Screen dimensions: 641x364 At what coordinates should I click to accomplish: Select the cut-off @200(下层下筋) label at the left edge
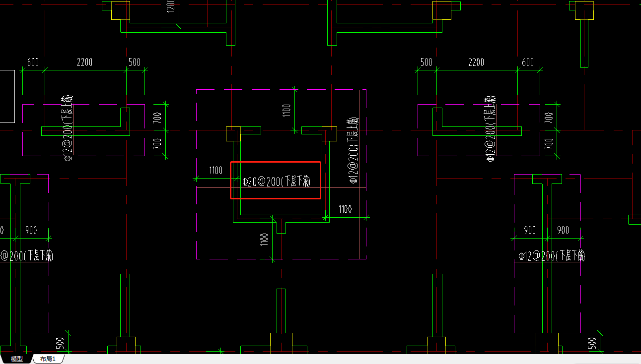(27, 256)
